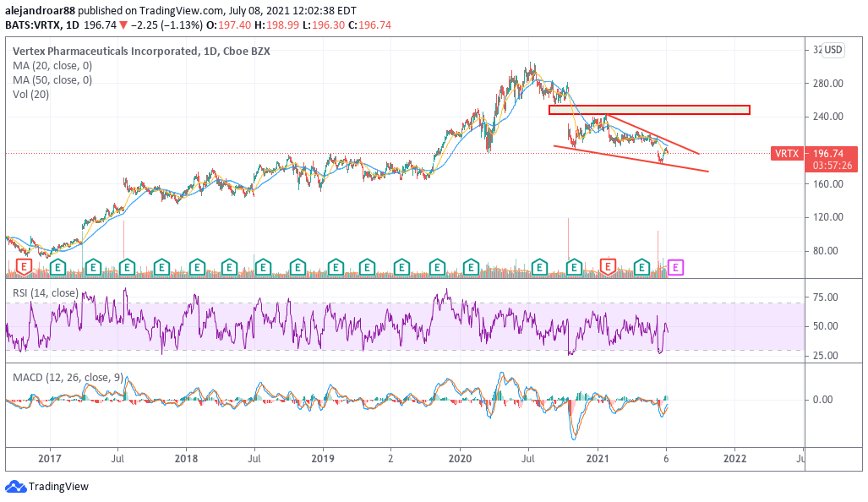Click the 2017 time axis label

click(49, 458)
